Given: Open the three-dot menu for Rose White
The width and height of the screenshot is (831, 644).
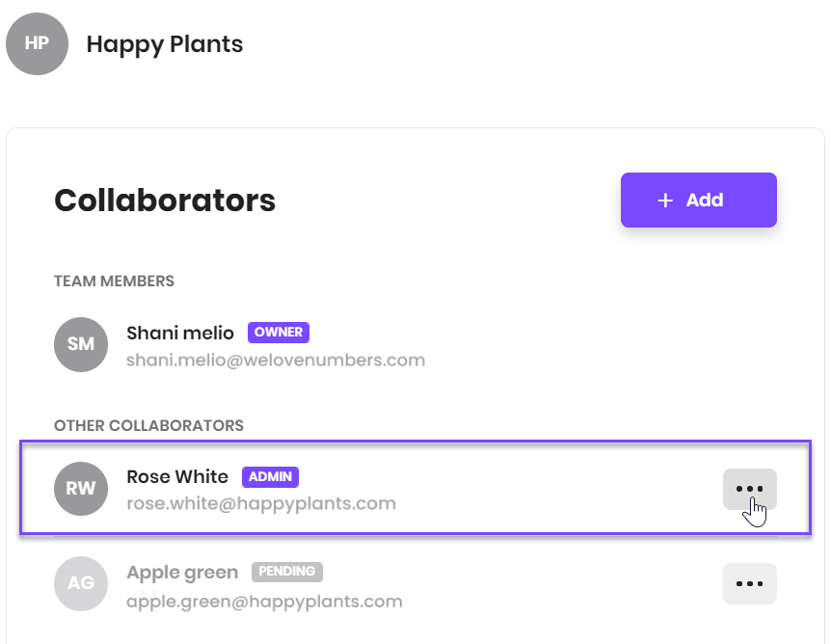Looking at the screenshot, I should [x=749, y=489].
